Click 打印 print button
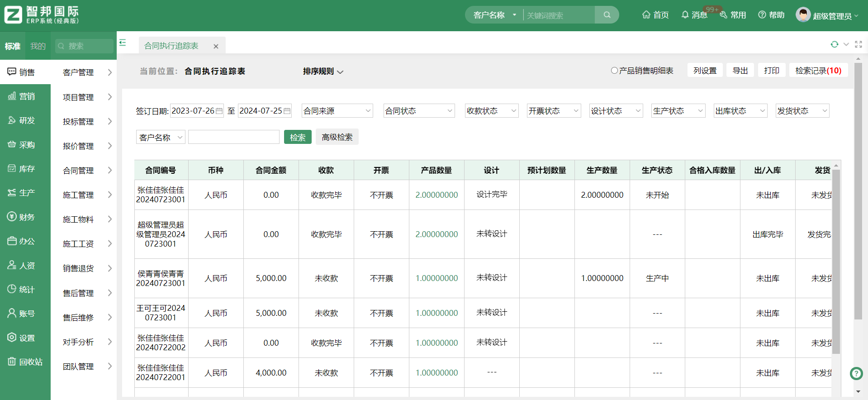The height and width of the screenshot is (400, 868). pyautogui.click(x=772, y=71)
